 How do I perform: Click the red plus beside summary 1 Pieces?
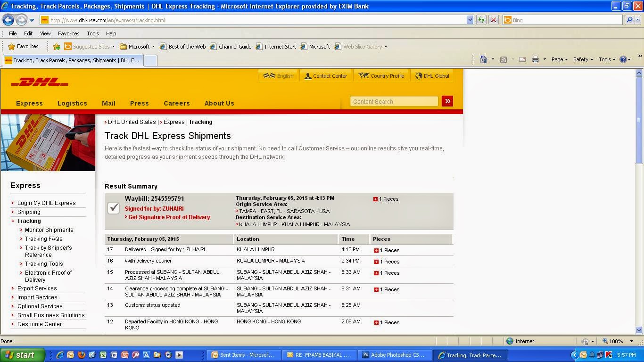pyautogui.click(x=375, y=199)
